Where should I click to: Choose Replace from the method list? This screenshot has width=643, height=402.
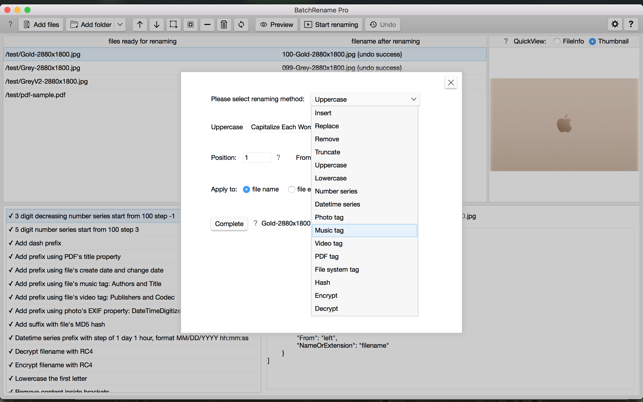coord(365,126)
